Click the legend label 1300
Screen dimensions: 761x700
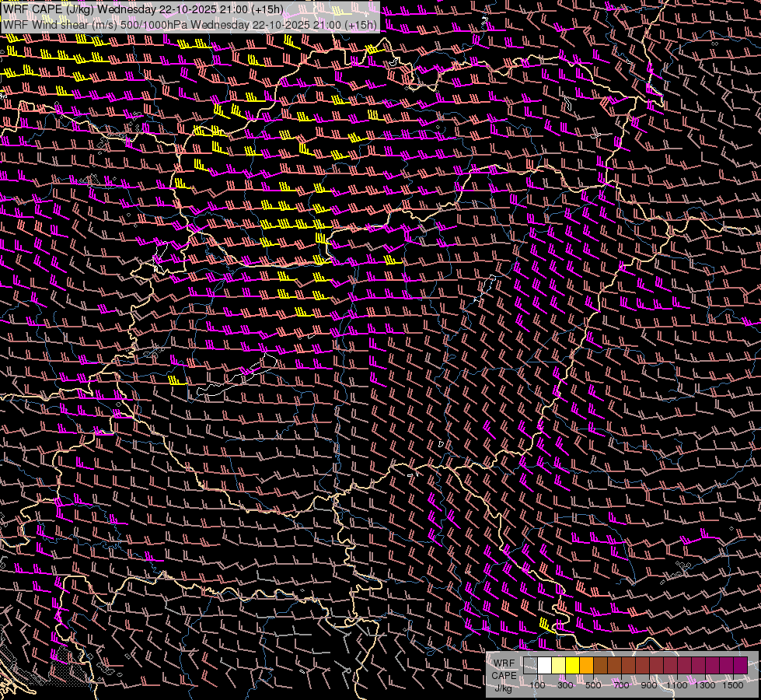click(x=705, y=685)
